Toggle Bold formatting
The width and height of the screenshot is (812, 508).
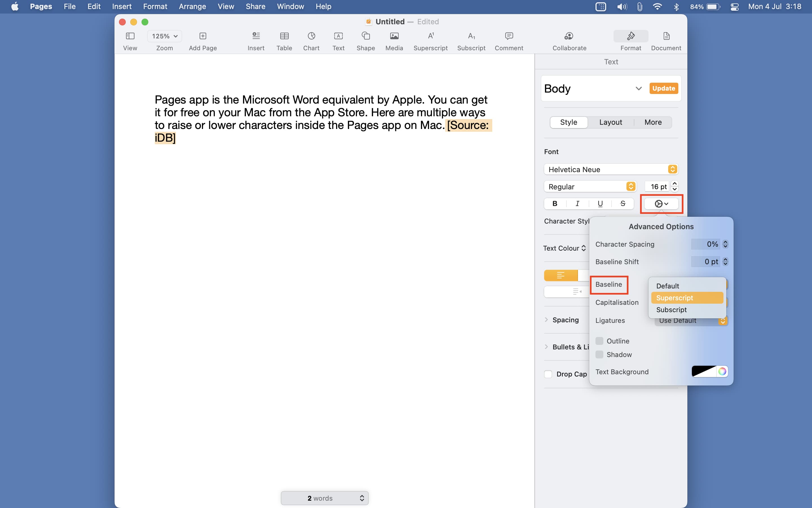click(x=555, y=203)
